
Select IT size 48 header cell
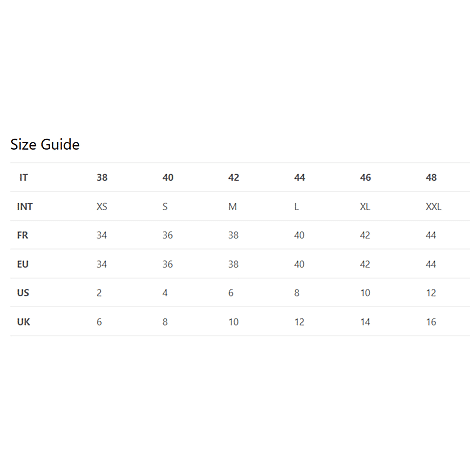431,178
